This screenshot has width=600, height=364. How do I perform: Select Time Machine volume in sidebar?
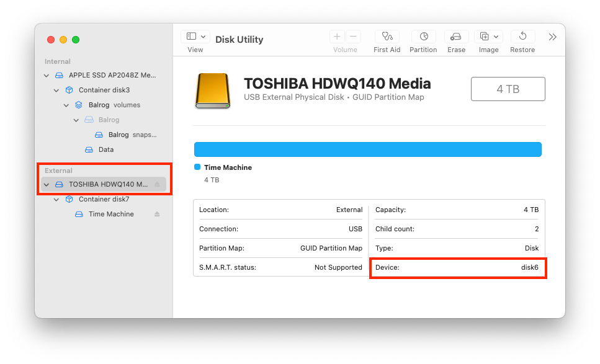(x=111, y=214)
